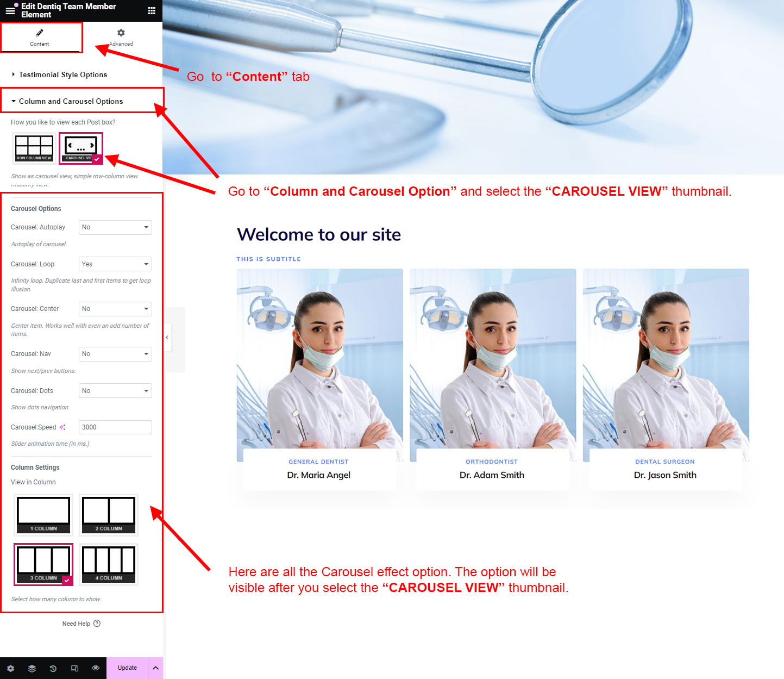This screenshot has height=679, width=784.
Task: Select the Row Column View option
Action: click(34, 148)
